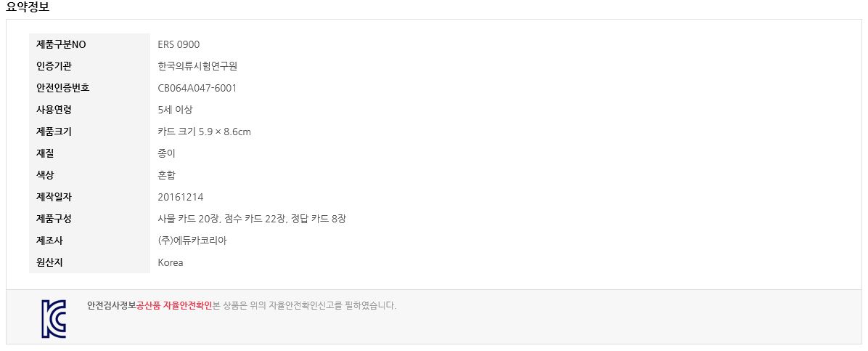Select the 한국의류시험연구원 value text

(197, 67)
